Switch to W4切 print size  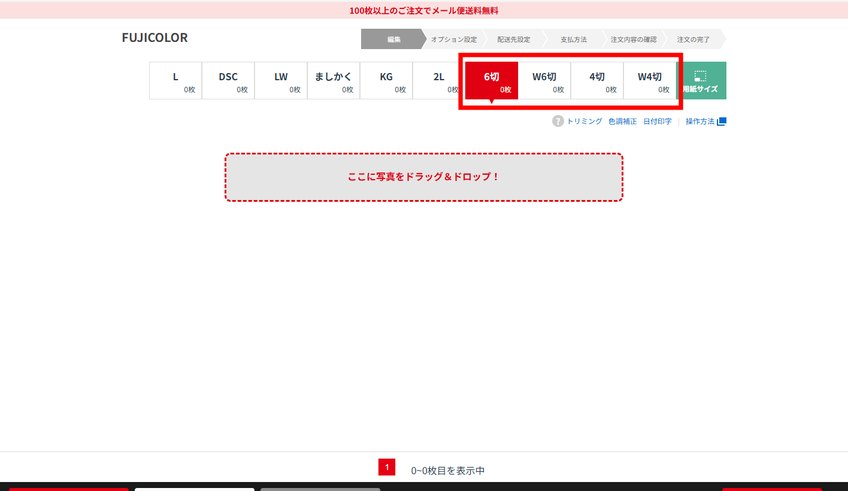tap(650, 81)
